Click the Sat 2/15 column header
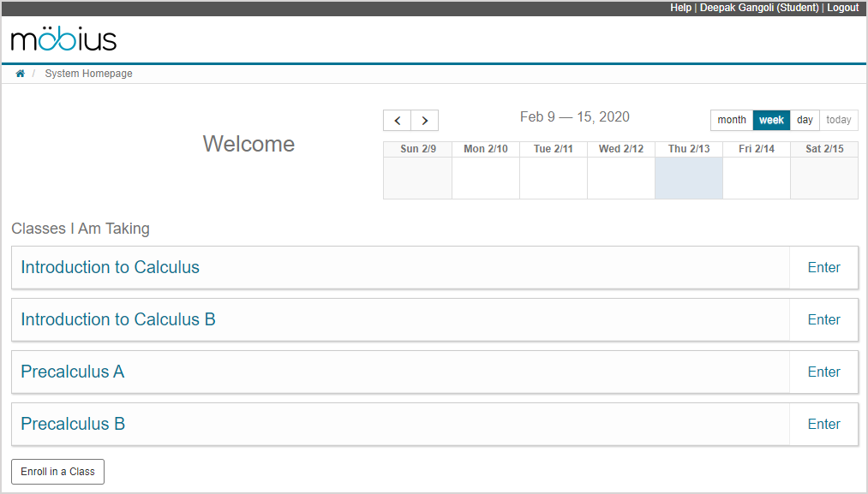 (824, 149)
